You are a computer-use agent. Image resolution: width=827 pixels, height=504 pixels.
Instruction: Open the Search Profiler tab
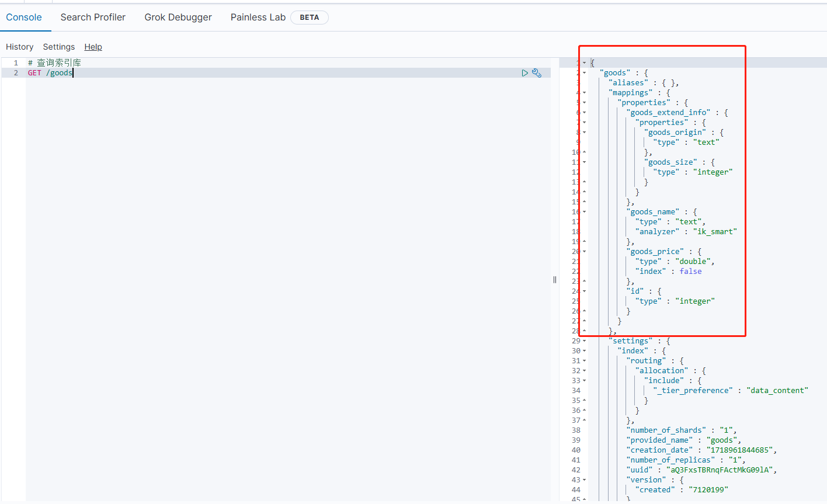[93, 18]
